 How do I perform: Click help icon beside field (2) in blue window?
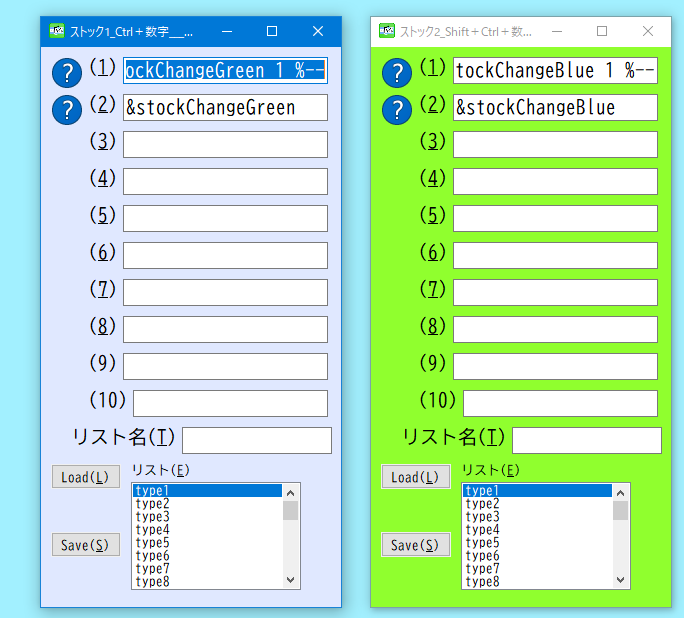tap(67, 109)
